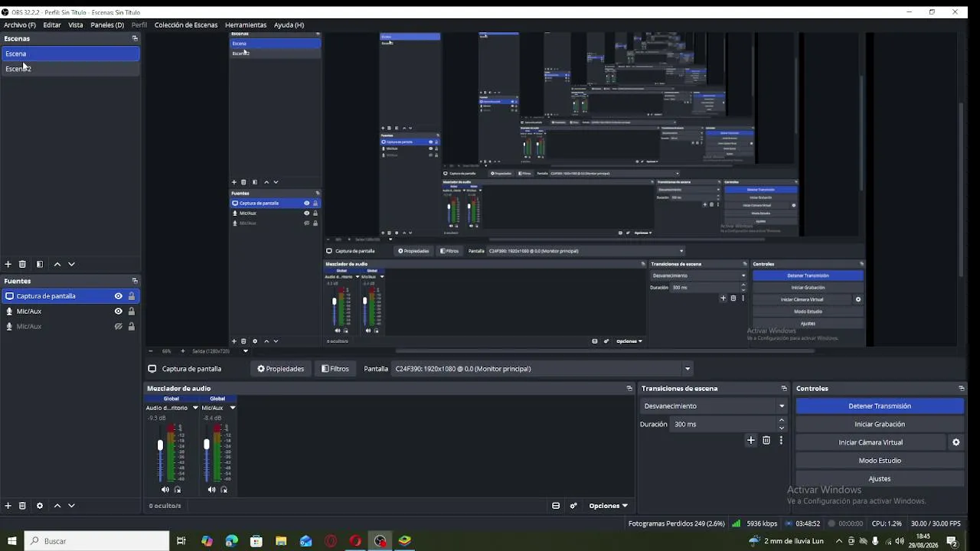Image resolution: width=980 pixels, height=551 pixels.
Task: Remove the selected source with the trash icon
Action: tap(22, 506)
